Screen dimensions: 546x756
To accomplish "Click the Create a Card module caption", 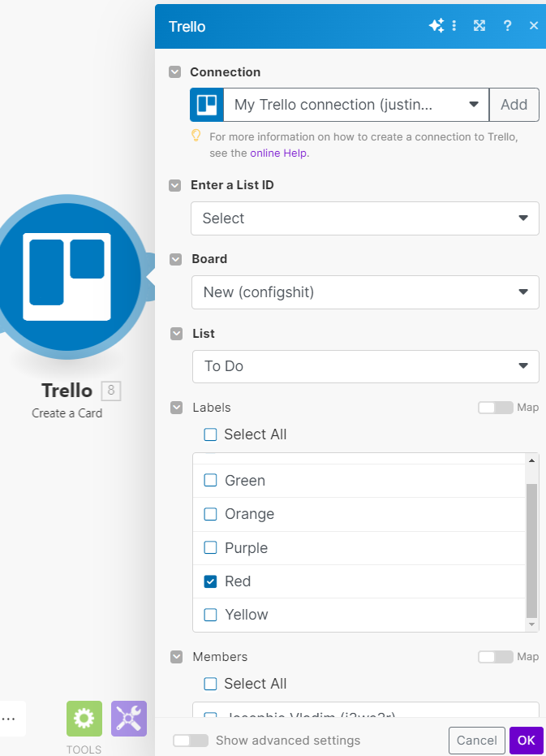I will click(67, 413).
